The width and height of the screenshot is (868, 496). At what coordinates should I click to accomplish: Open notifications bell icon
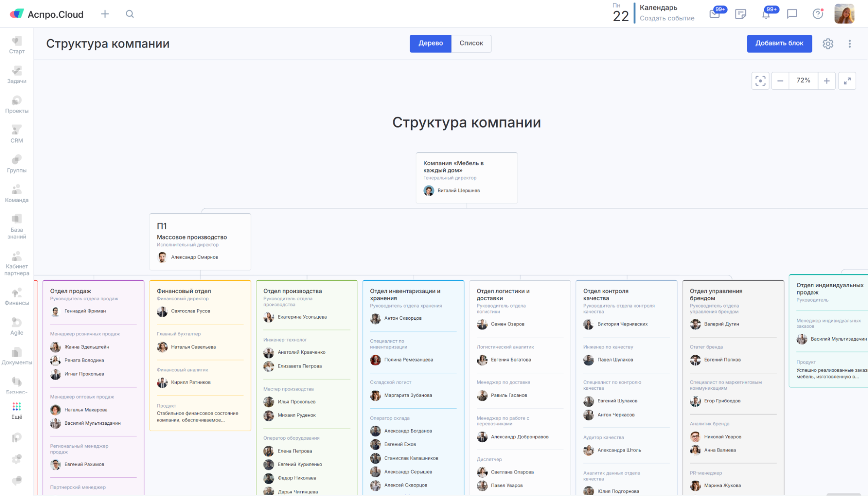pyautogui.click(x=766, y=14)
